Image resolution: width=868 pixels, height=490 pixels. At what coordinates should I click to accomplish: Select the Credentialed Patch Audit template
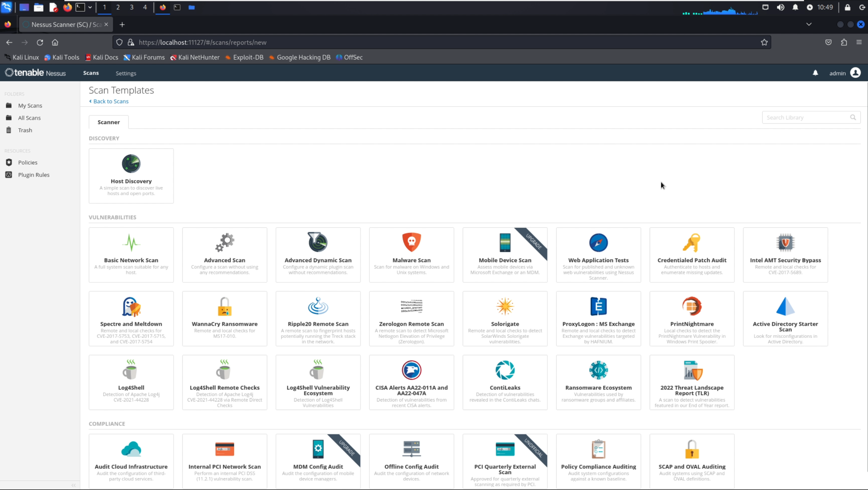tap(691, 255)
